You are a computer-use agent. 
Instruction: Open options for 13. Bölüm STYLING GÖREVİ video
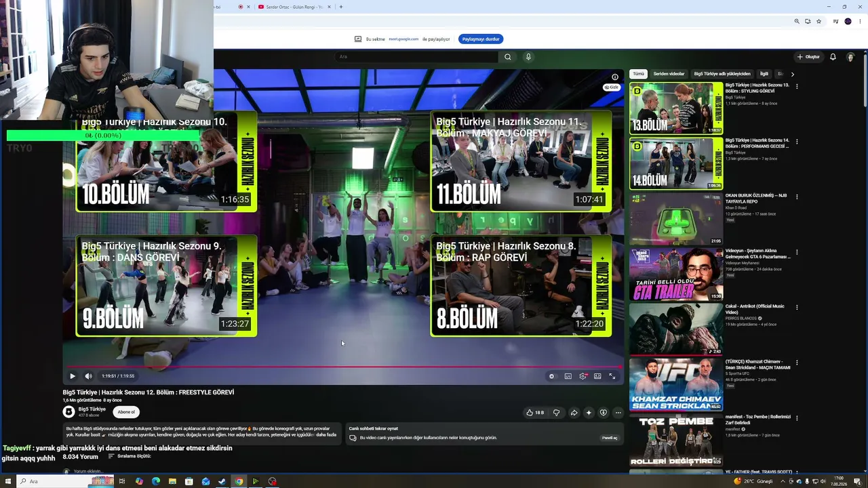tap(797, 86)
